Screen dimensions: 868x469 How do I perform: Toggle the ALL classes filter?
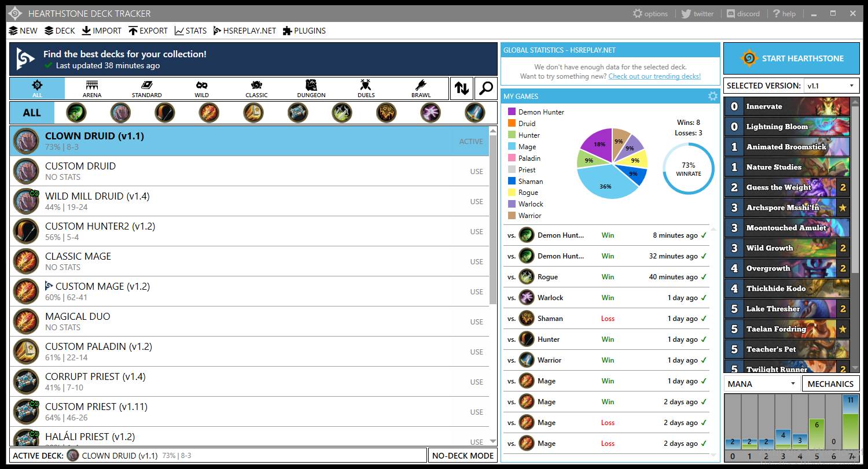(32, 112)
